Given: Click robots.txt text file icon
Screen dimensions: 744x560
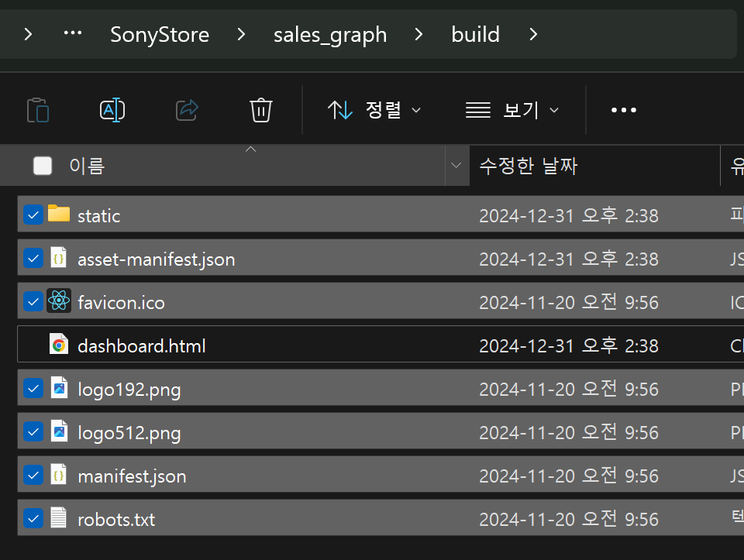Looking at the screenshot, I should [59, 518].
